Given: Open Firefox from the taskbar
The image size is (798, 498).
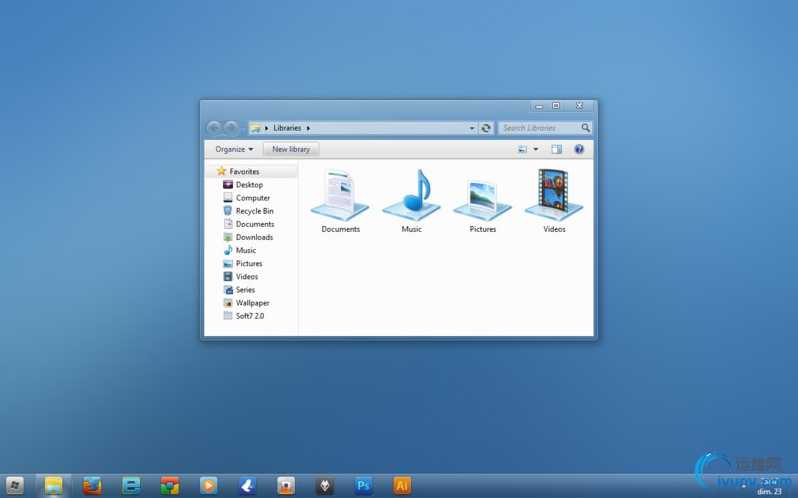Looking at the screenshot, I should pyautogui.click(x=92, y=486).
